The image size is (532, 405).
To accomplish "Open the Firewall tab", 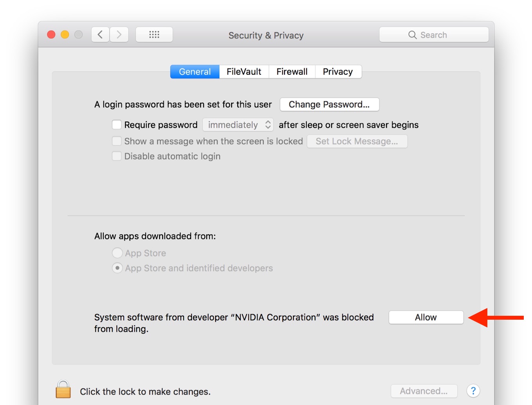I will click(x=292, y=72).
